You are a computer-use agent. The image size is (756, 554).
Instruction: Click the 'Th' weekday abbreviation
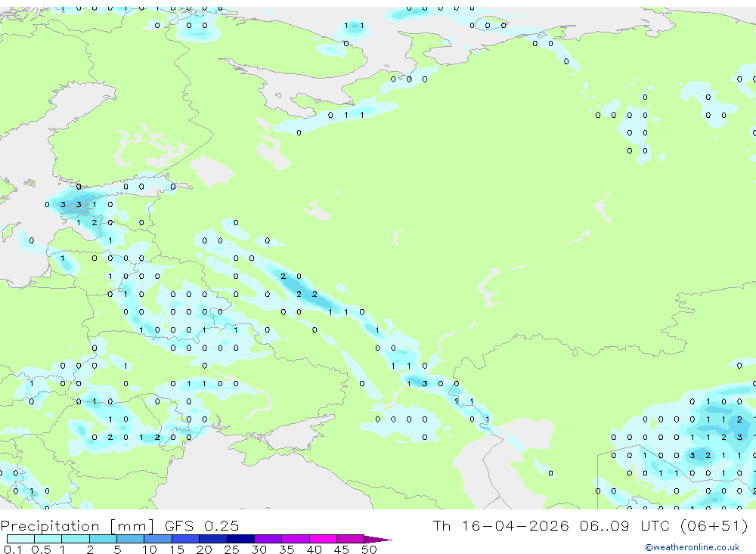[442, 525]
